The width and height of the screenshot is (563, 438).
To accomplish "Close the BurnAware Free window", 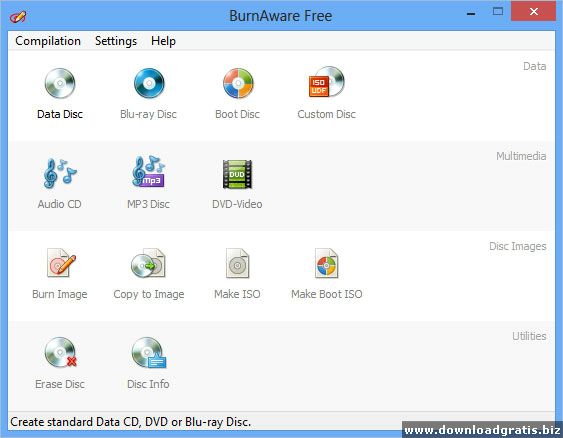I will coord(534,11).
